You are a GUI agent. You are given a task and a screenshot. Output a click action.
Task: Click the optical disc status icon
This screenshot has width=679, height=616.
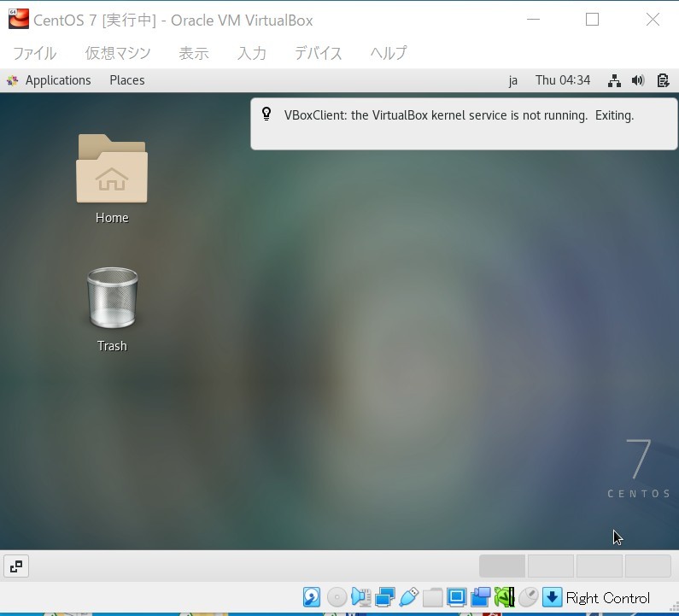[x=337, y=597]
